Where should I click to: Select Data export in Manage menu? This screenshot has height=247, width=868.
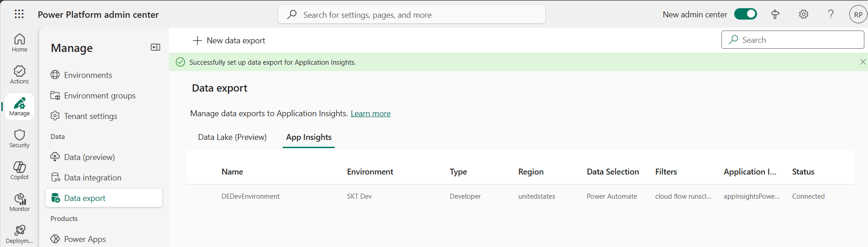pyautogui.click(x=104, y=198)
